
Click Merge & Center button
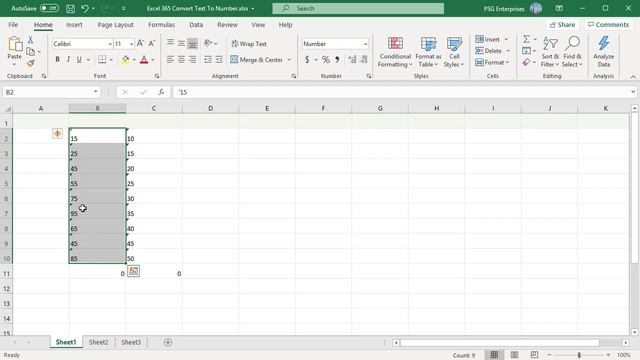[x=256, y=60]
